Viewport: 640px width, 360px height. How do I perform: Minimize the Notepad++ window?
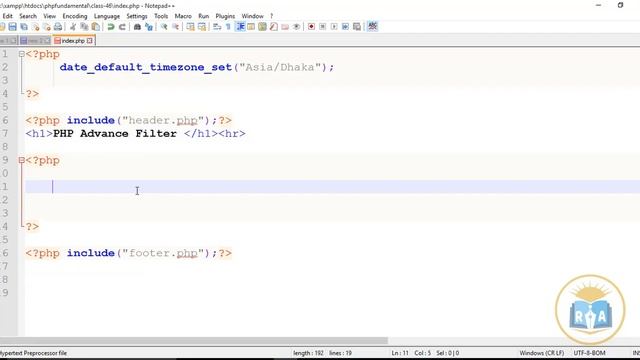(598, 5)
